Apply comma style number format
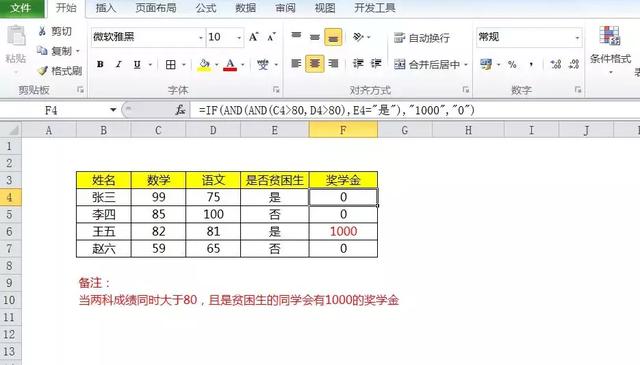This screenshot has width=640, height=365. 531,64
